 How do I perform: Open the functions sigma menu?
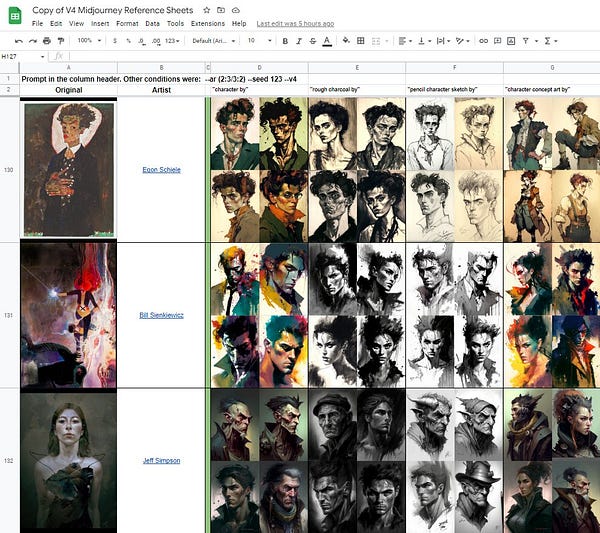click(551, 41)
